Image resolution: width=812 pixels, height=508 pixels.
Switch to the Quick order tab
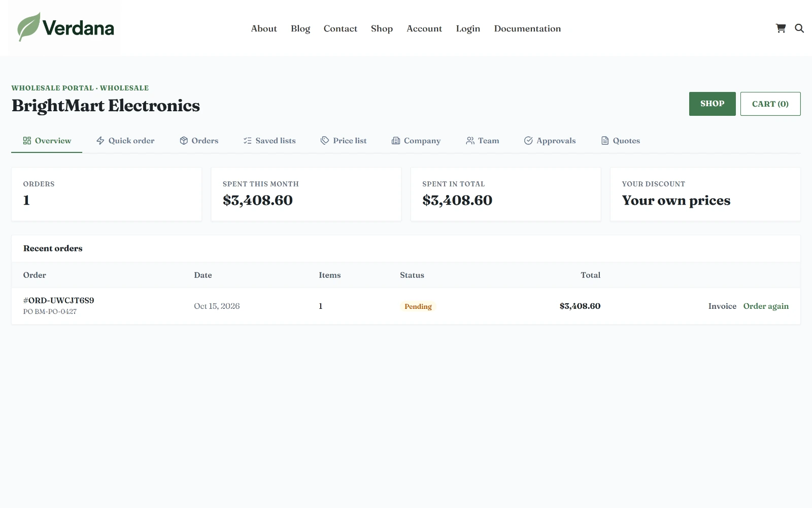point(125,141)
